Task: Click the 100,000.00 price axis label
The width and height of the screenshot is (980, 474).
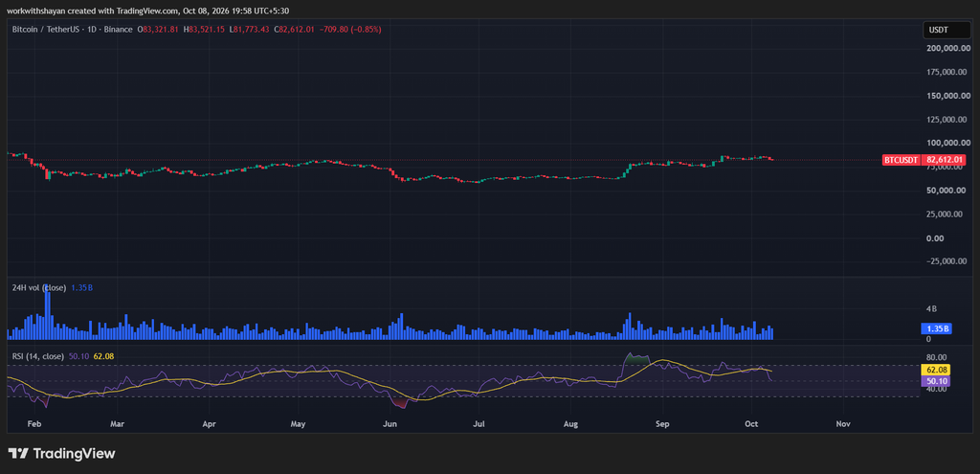Action: pyautogui.click(x=947, y=144)
